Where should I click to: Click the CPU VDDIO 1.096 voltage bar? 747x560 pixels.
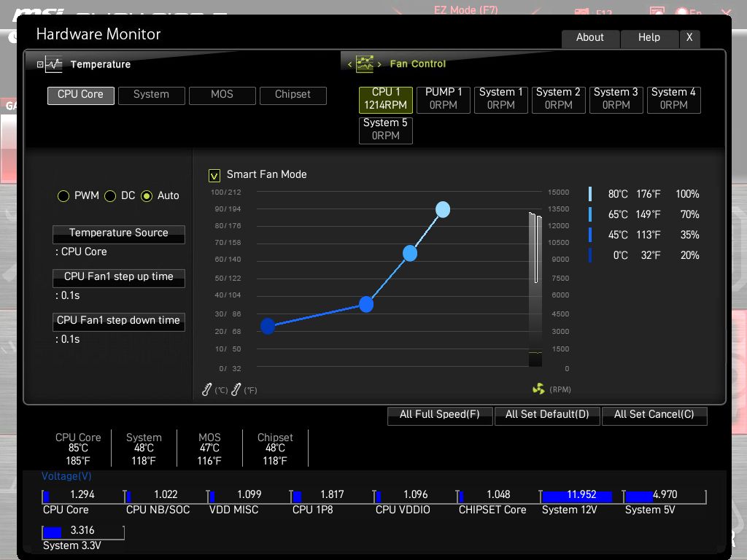pyautogui.click(x=415, y=496)
